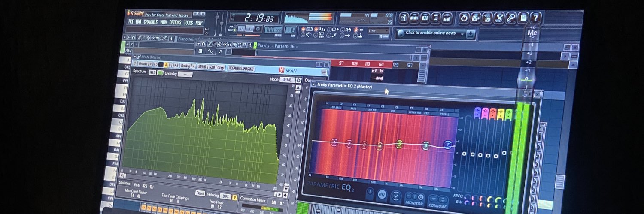Open the VIEW menu

coord(164,22)
